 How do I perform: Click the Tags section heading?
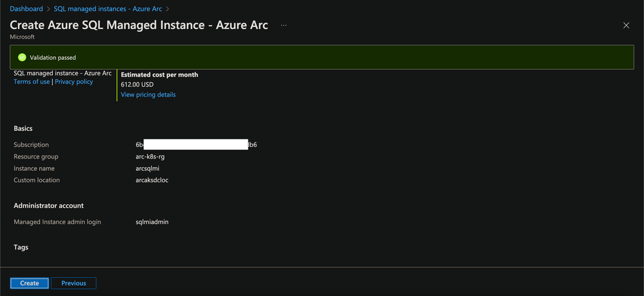(x=21, y=248)
